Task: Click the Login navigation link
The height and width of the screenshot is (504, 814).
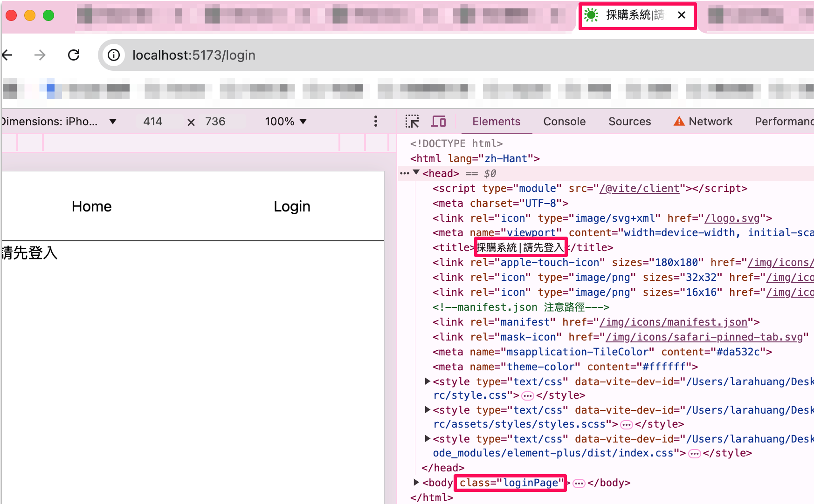Action: (292, 206)
